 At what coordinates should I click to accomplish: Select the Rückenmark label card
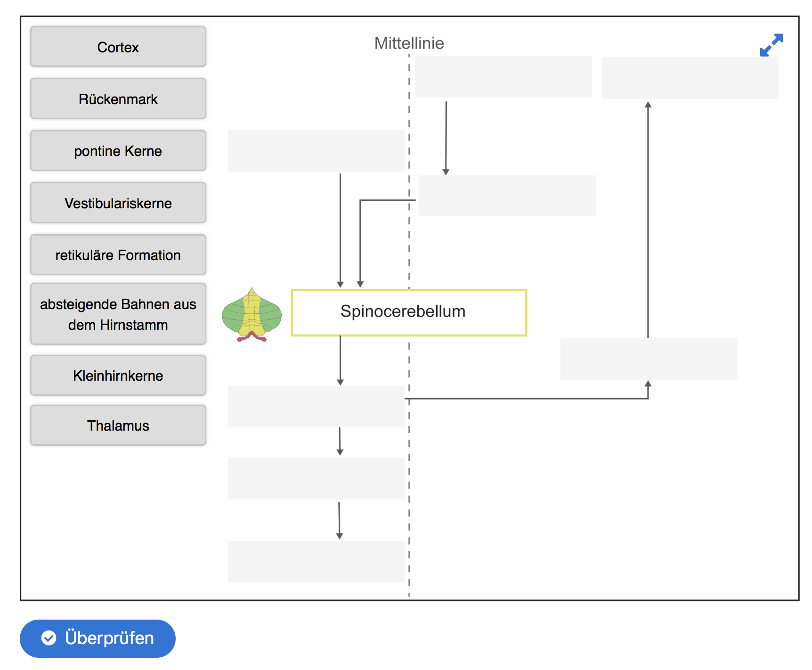pos(118,98)
